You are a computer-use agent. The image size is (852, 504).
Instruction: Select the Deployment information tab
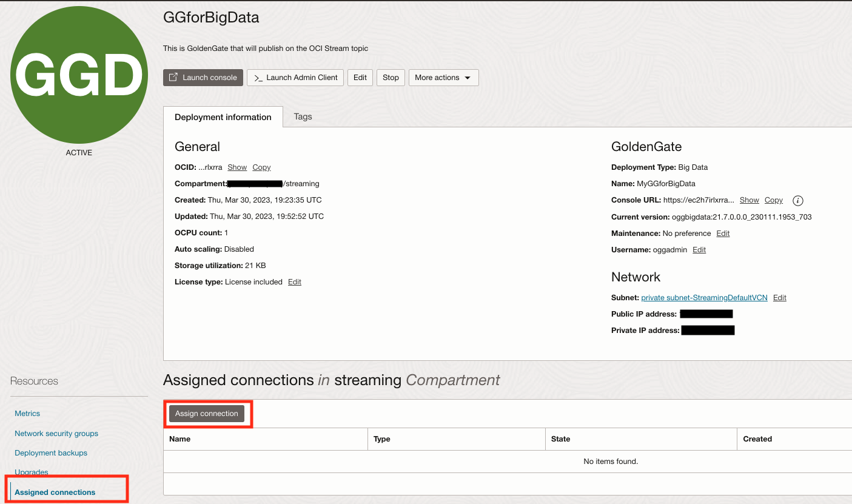223,117
